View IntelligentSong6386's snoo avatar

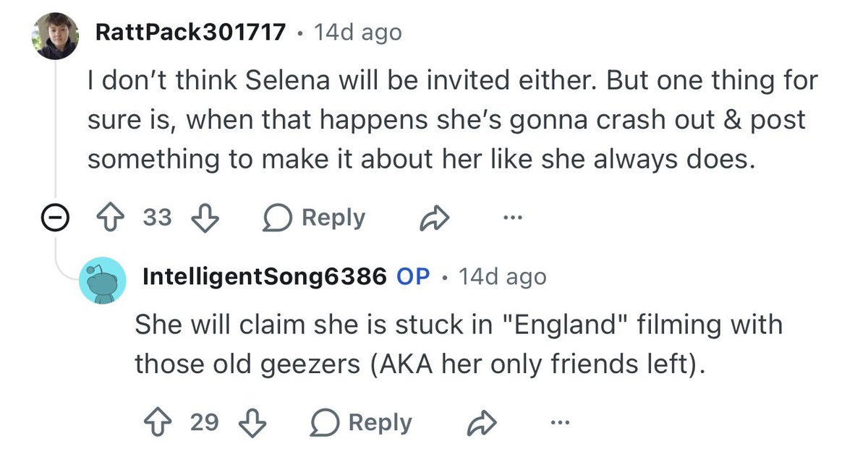tap(103, 281)
